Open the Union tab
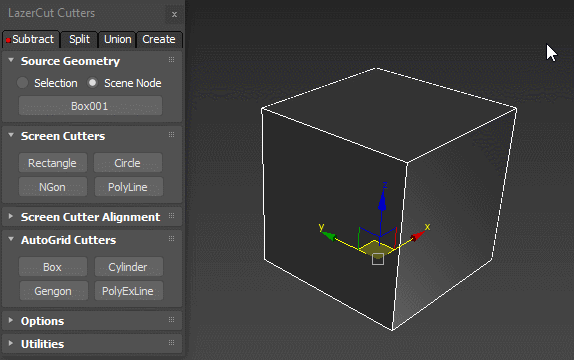 117,39
